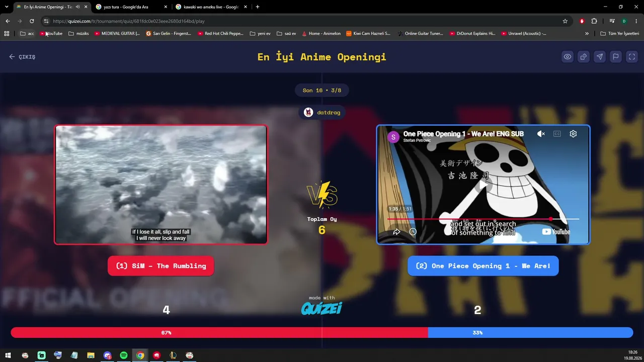
Task: Click the One Piece video progress bar
Action: tap(483, 219)
